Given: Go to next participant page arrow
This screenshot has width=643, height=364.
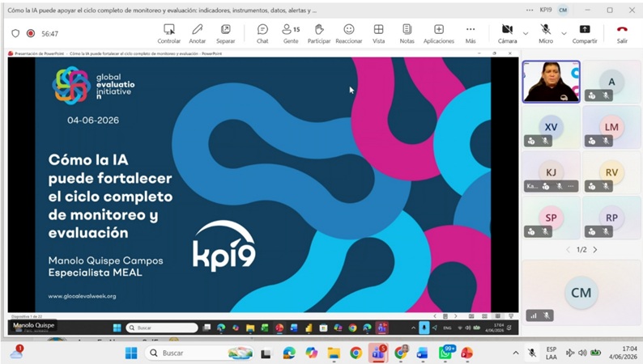Looking at the screenshot, I should (x=595, y=249).
